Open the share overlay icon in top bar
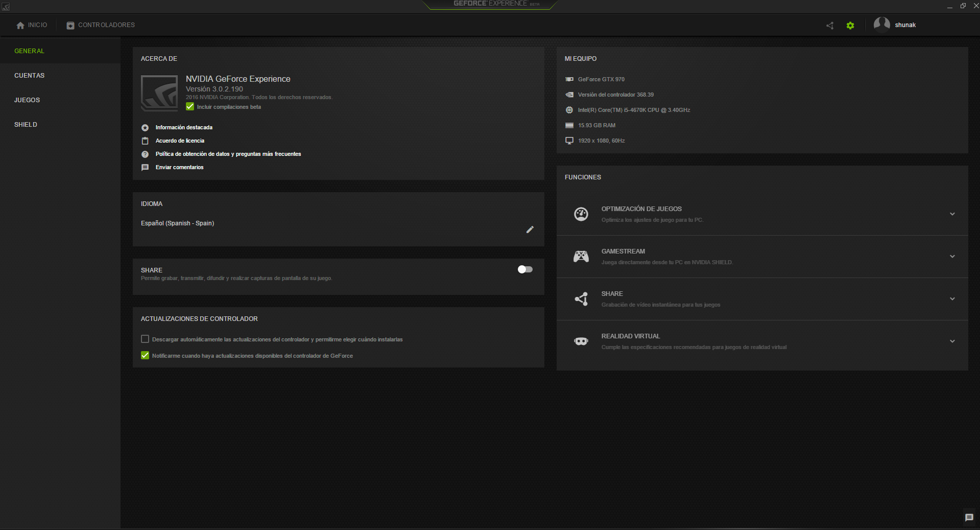The height and width of the screenshot is (530, 980). click(x=830, y=25)
